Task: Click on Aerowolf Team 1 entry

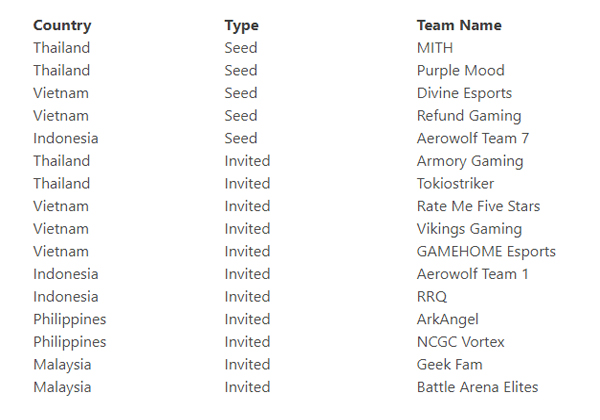Action: 473,274
